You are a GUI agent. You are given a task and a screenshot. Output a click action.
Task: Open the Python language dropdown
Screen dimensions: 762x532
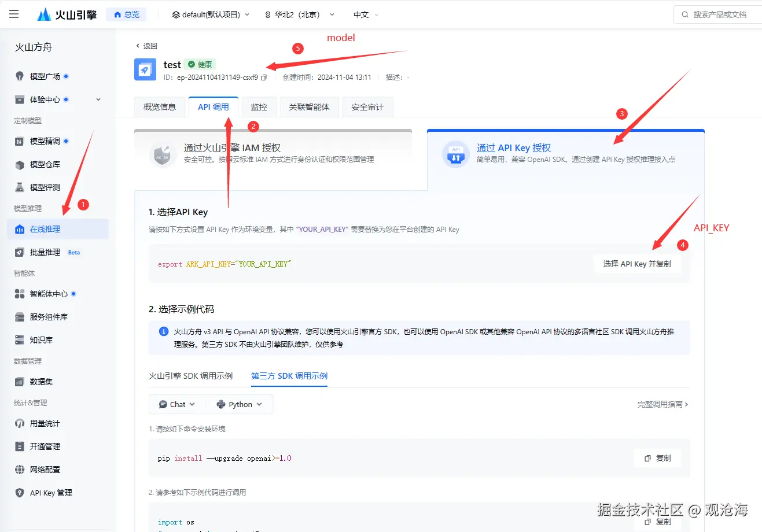click(239, 404)
